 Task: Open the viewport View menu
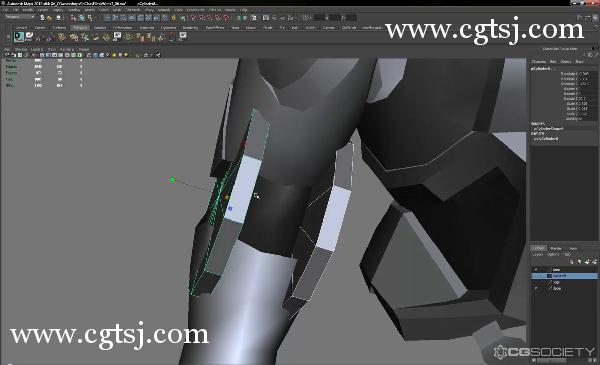pyautogui.click(x=7, y=50)
